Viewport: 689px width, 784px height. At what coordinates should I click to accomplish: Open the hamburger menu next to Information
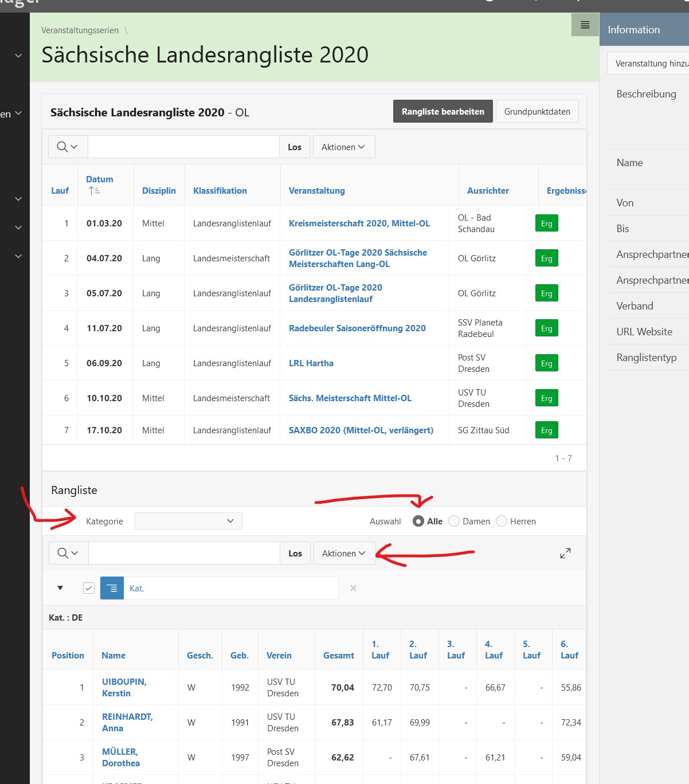tap(585, 25)
